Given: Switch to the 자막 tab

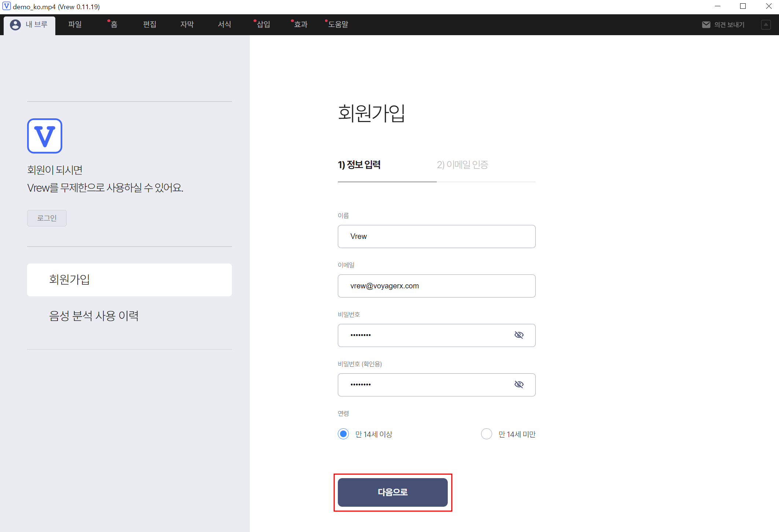Looking at the screenshot, I should 187,25.
